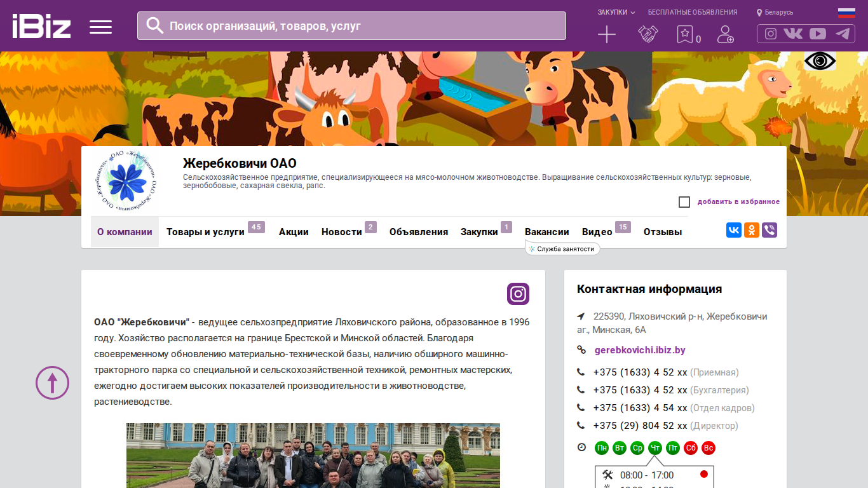Open iBiz VK page in header
This screenshot has width=868, height=488.
(793, 34)
